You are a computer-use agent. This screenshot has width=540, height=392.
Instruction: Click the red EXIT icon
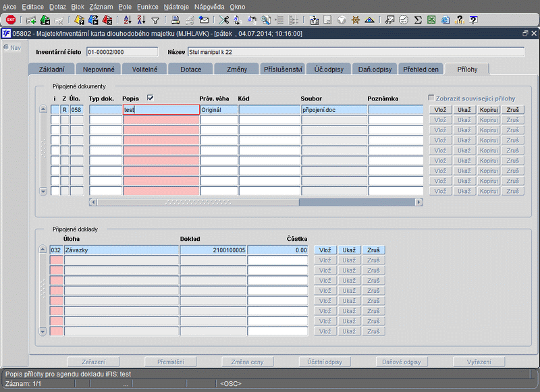click(10, 20)
